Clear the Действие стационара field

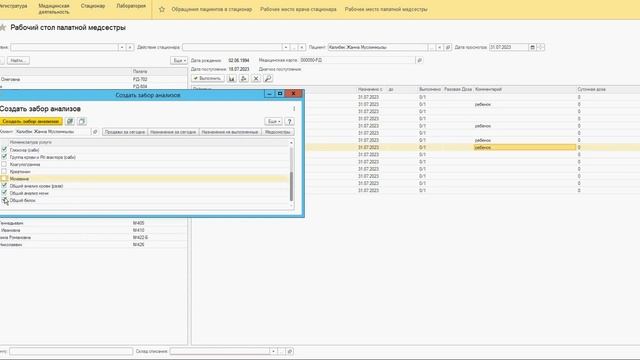(302, 47)
